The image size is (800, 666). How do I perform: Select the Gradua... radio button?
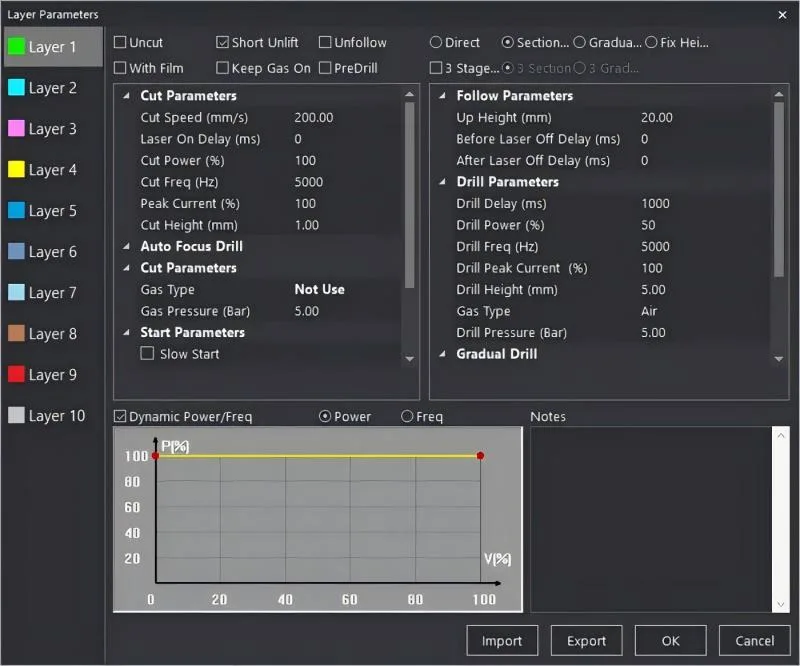point(579,42)
